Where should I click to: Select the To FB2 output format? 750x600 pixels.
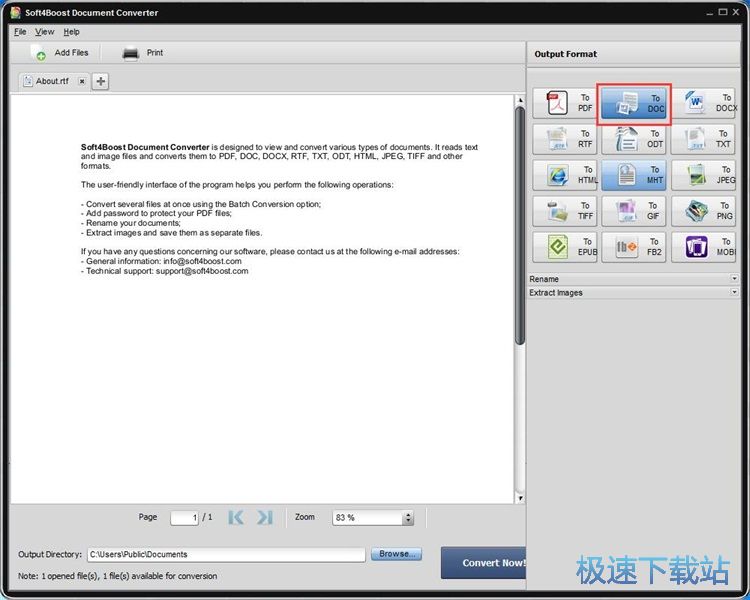point(634,247)
